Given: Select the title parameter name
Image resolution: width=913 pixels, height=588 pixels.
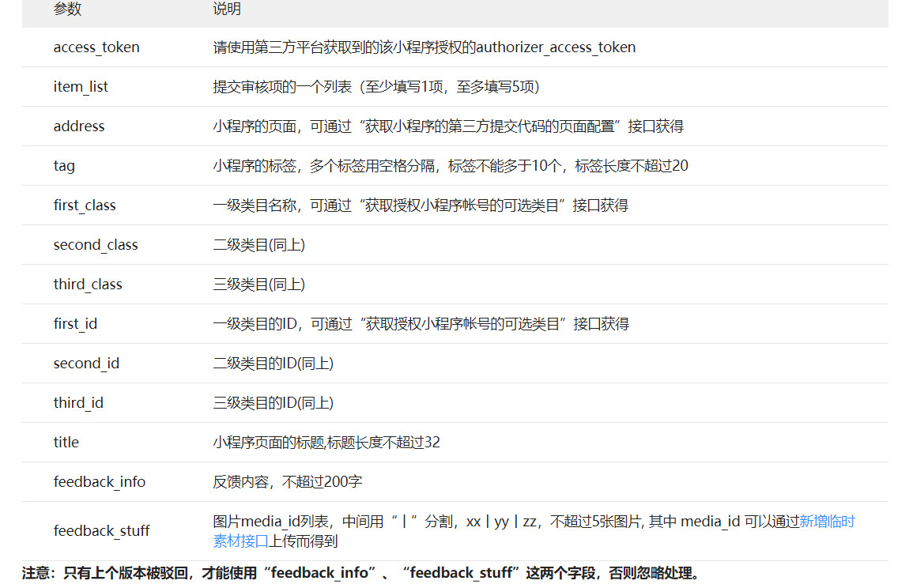Looking at the screenshot, I should pos(66,443).
